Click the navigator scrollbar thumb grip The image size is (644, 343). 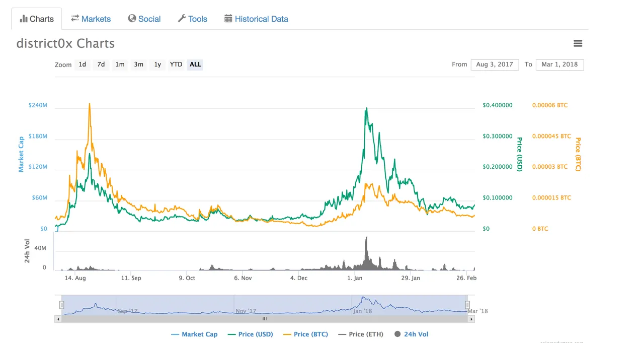coord(265,319)
